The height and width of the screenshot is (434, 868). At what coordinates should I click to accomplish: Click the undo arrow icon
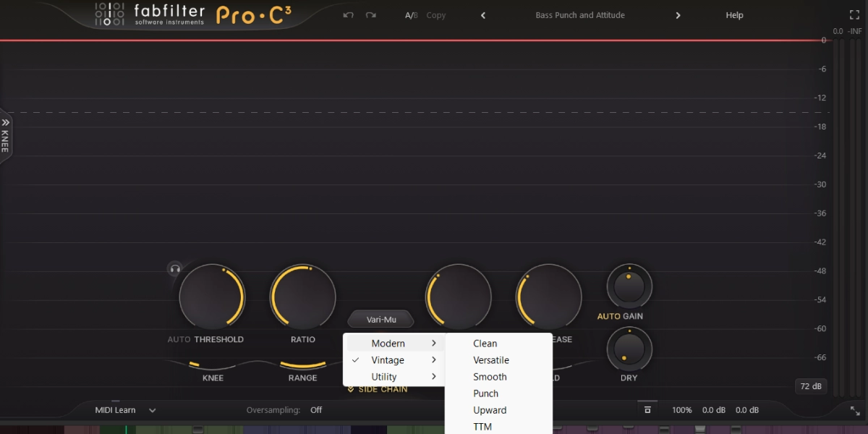[x=348, y=14]
